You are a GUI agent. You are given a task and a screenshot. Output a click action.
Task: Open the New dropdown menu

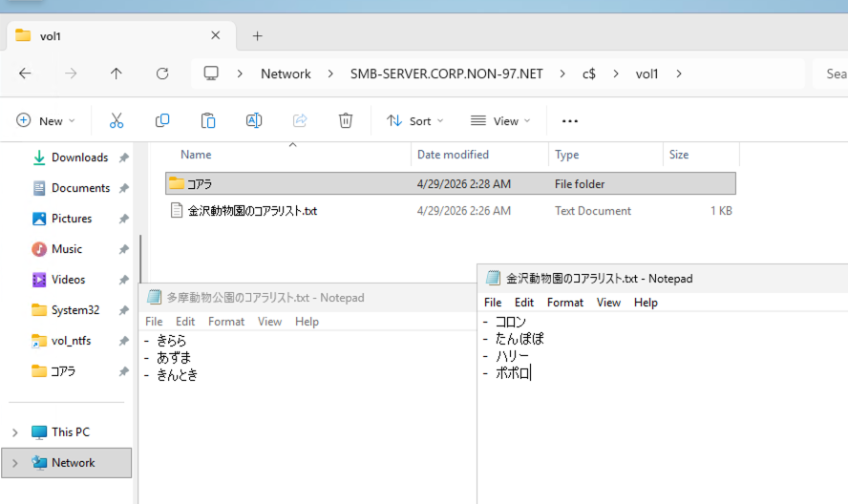click(x=46, y=120)
